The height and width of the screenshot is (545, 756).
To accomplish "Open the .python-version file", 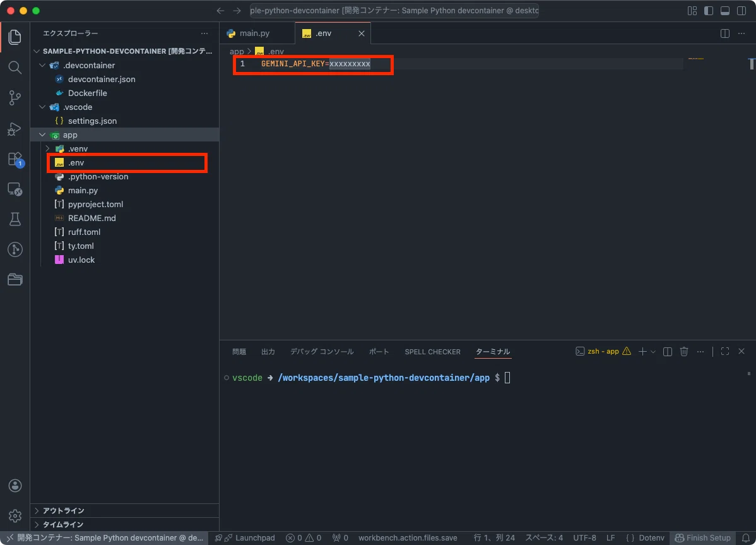I will 98,177.
